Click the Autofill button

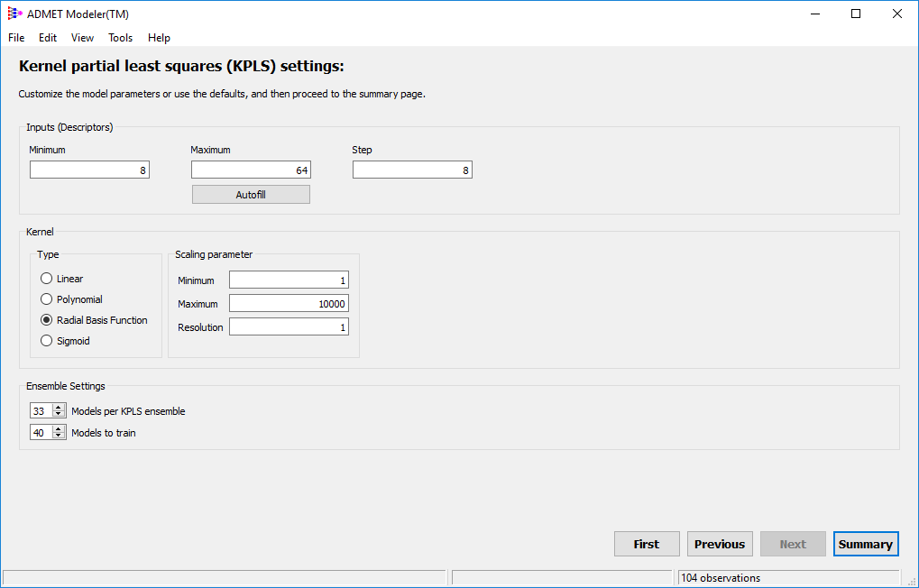click(251, 195)
